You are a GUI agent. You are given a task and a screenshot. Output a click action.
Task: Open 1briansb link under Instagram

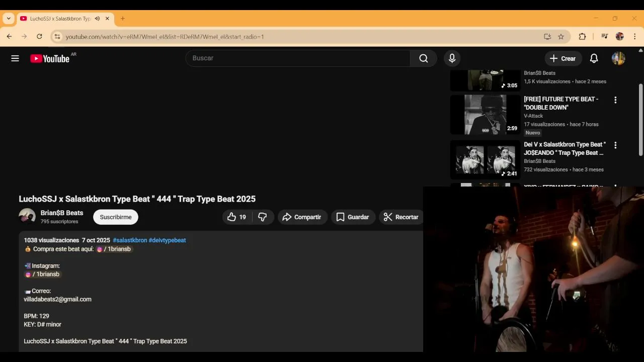pyautogui.click(x=42, y=274)
